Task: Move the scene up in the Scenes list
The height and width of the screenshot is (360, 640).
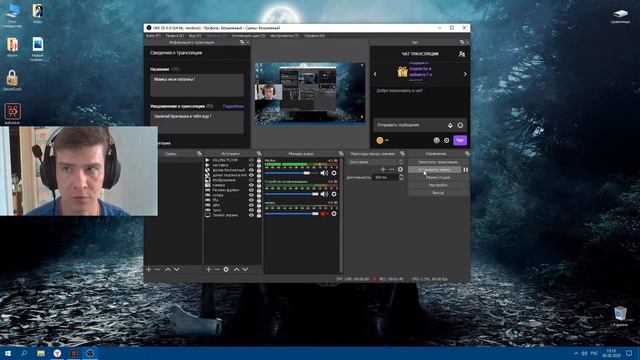Action: 168,269
